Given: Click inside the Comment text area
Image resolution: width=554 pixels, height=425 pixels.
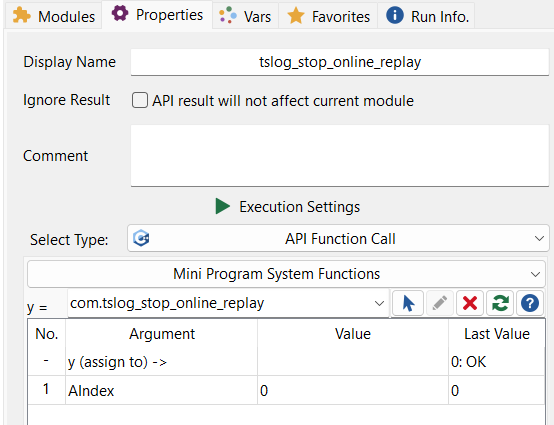Looking at the screenshot, I should click(x=340, y=155).
